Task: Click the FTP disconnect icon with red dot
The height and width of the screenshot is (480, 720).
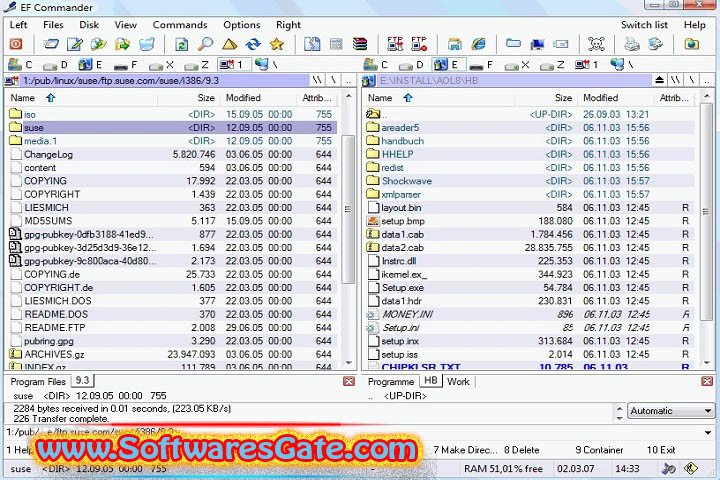Action: [419, 44]
